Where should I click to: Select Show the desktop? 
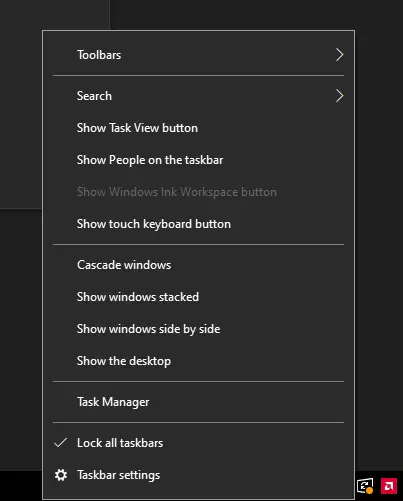[x=198, y=361]
